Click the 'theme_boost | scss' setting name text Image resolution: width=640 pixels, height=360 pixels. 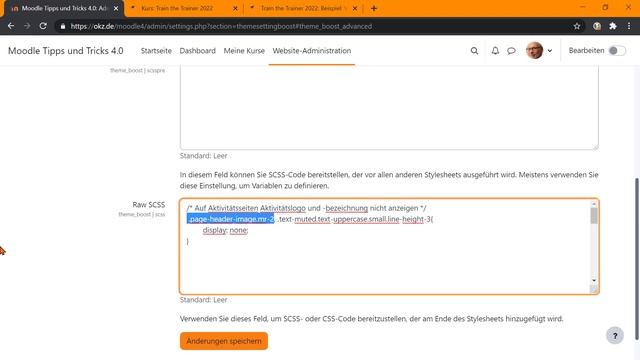[x=142, y=214]
